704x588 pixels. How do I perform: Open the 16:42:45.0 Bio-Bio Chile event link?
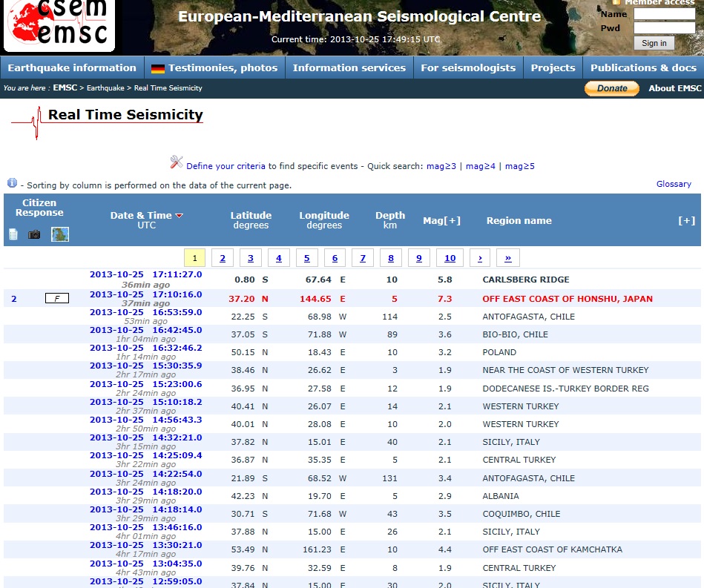tap(146, 330)
